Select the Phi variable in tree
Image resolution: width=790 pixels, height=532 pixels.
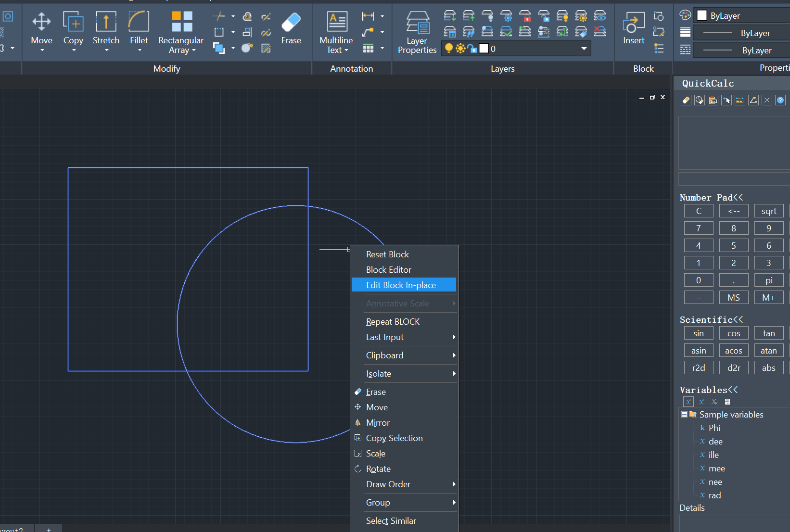click(714, 428)
